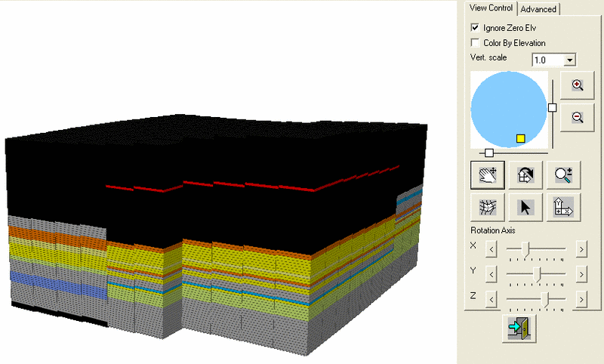Switch to the Advanced tab
This screenshot has height=364, width=604.
click(538, 9)
